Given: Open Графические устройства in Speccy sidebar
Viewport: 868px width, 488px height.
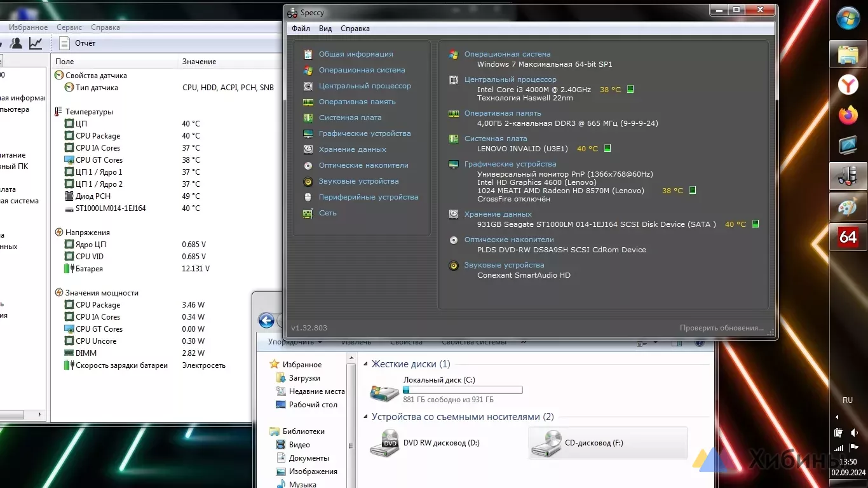Looking at the screenshot, I should pyautogui.click(x=365, y=133).
